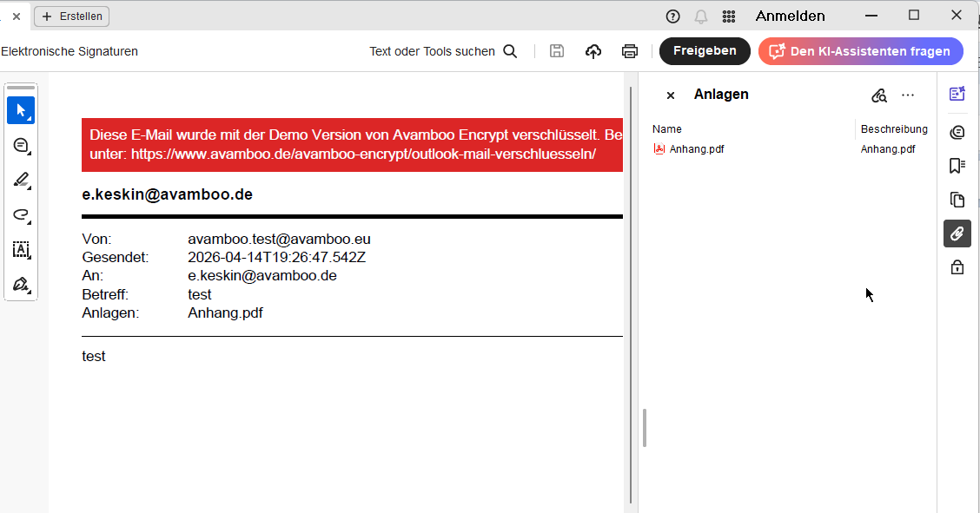Minimize the window

871,16
